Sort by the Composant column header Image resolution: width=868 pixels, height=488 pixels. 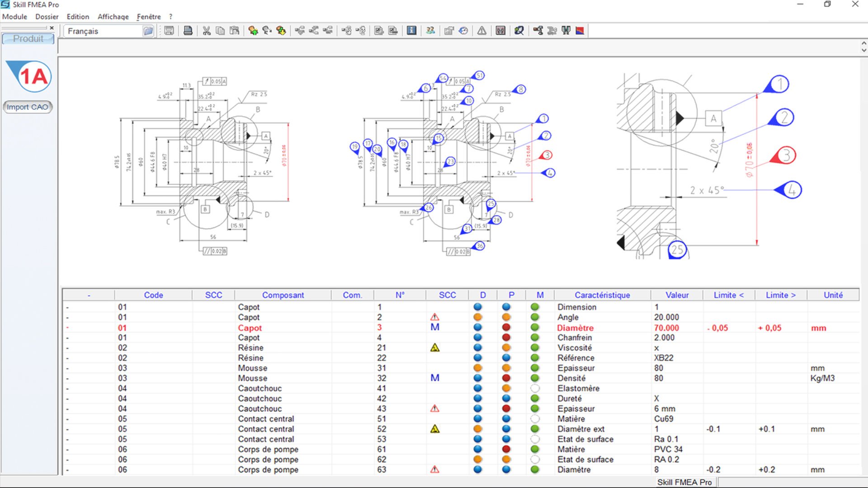point(283,295)
